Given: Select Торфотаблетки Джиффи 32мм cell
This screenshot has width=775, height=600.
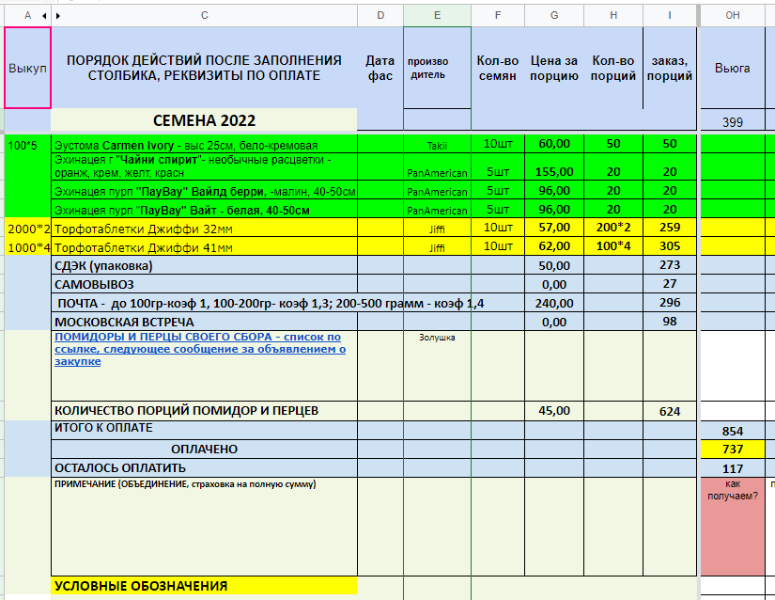Looking at the screenshot, I should coord(204,227).
